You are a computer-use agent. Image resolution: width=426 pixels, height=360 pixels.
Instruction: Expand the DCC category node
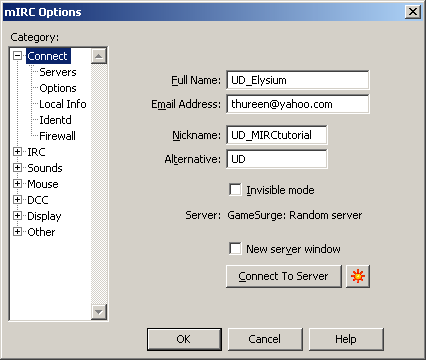click(x=18, y=200)
